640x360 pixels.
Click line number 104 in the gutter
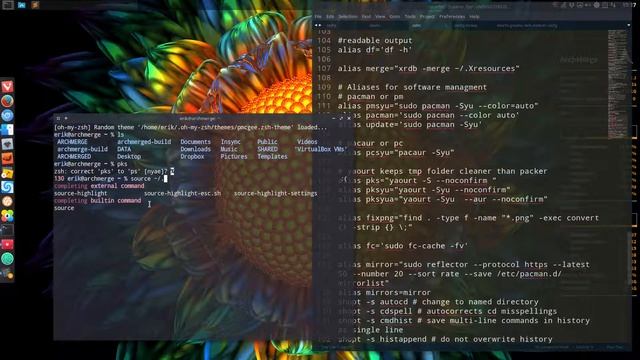point(324,40)
